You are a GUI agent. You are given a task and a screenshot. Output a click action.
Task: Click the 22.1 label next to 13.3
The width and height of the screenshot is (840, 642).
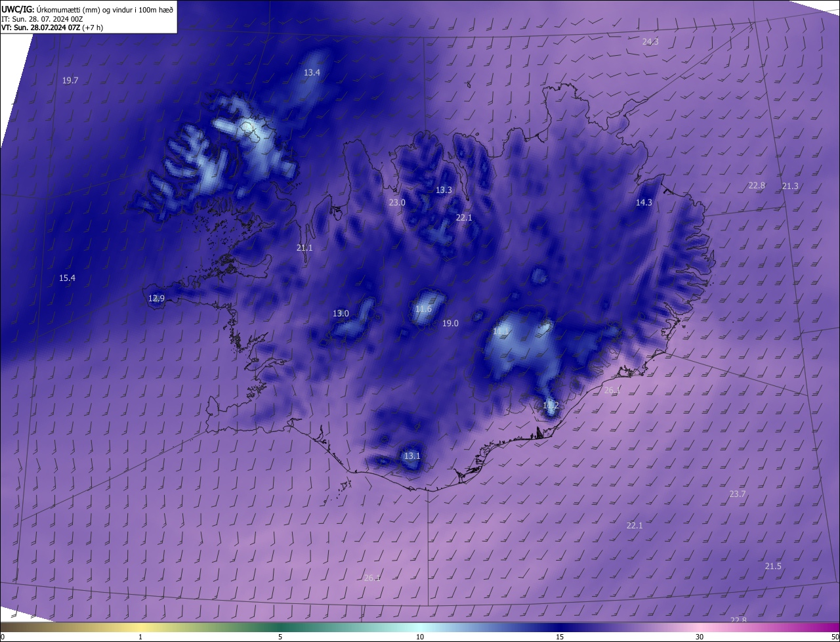pyautogui.click(x=464, y=217)
